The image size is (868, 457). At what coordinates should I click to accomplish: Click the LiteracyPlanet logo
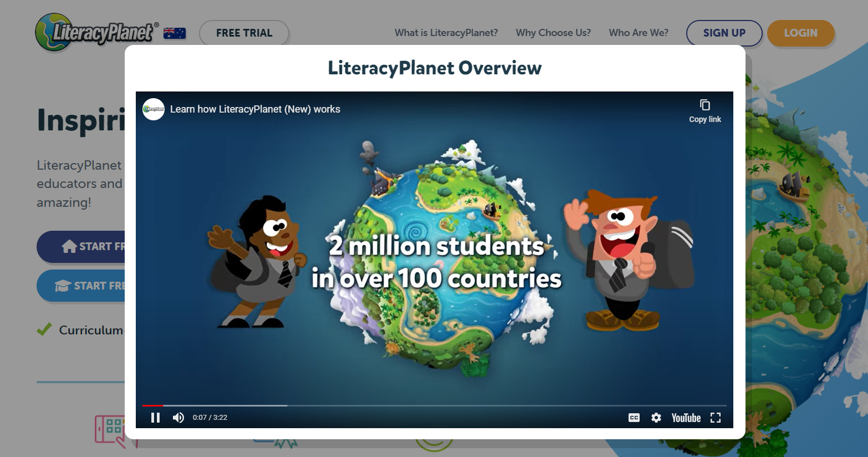[97, 33]
